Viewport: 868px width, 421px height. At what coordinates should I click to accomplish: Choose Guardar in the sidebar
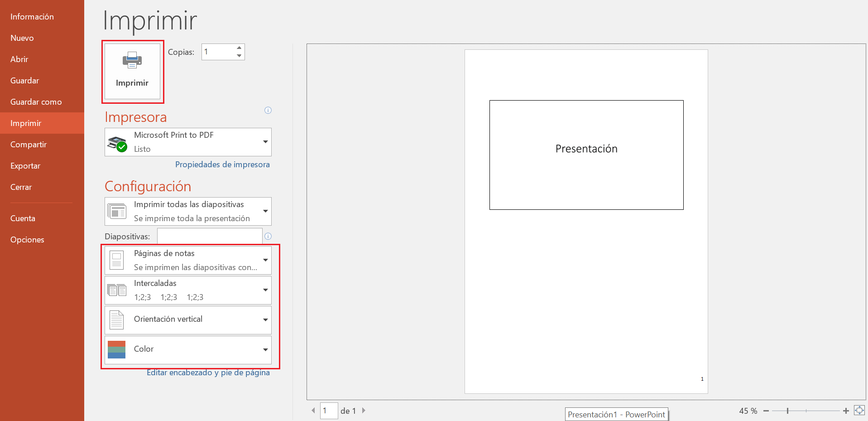tap(42, 81)
